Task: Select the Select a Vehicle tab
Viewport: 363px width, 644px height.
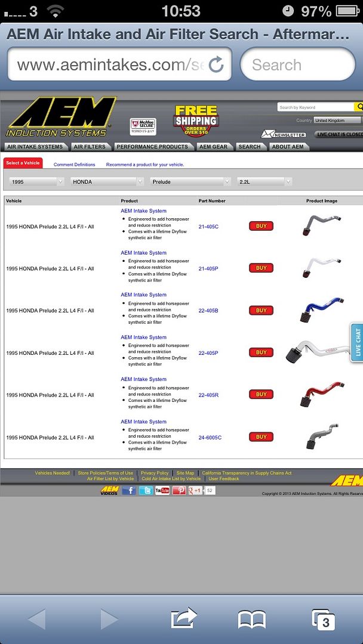Action: [x=23, y=163]
